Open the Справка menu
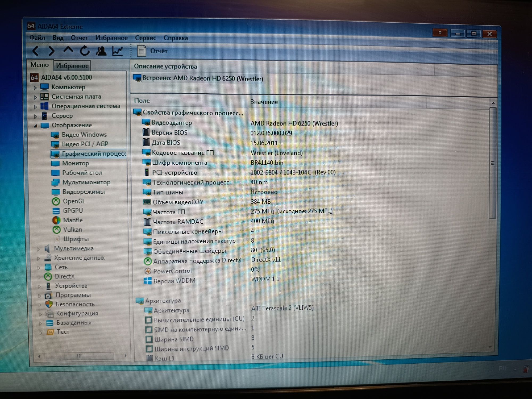This screenshot has height=399, width=532. click(x=176, y=38)
